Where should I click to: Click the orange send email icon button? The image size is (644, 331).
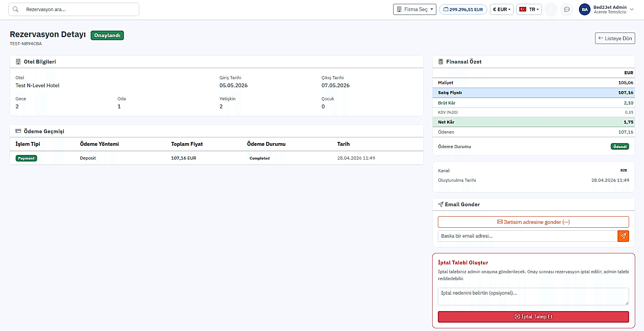point(623,236)
